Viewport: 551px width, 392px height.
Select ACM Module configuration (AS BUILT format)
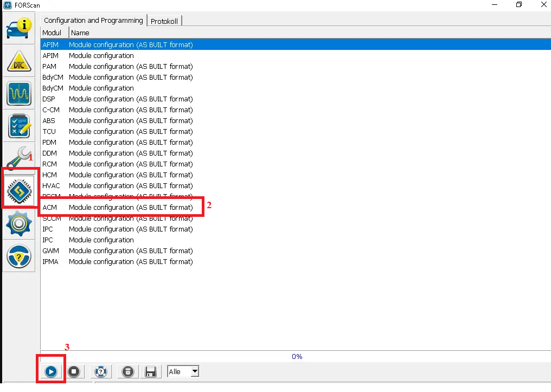(296, 207)
